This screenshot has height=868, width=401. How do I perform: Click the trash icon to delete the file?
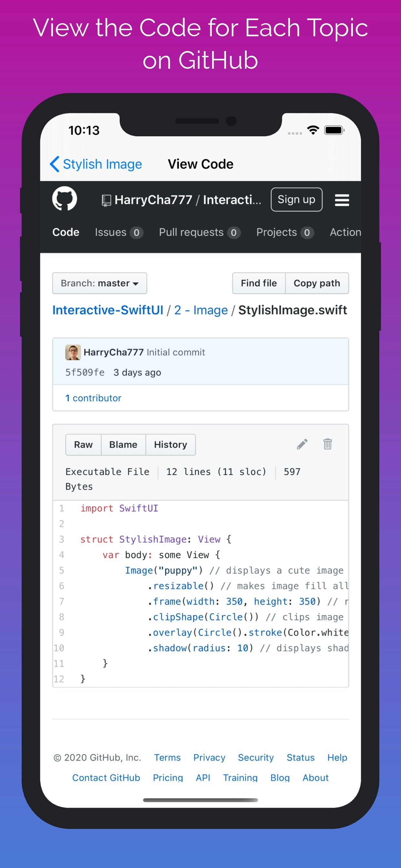coord(327,444)
